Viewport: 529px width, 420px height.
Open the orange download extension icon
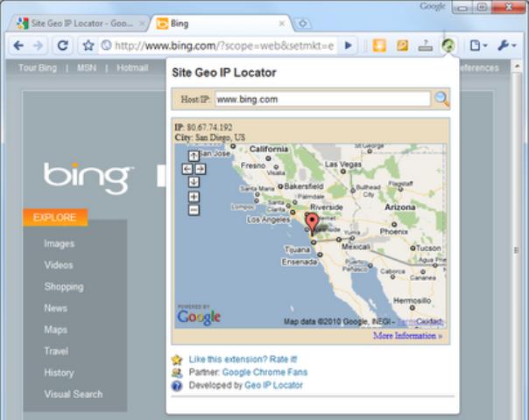[379, 45]
